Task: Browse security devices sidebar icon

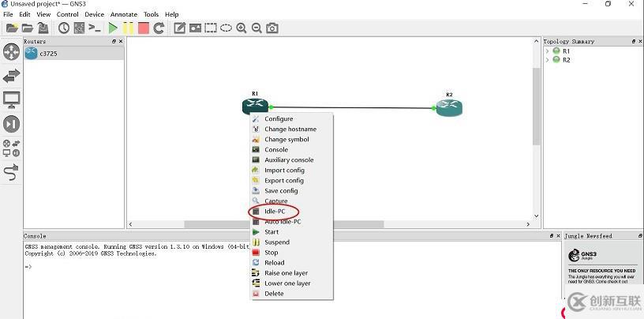Action: (12, 124)
